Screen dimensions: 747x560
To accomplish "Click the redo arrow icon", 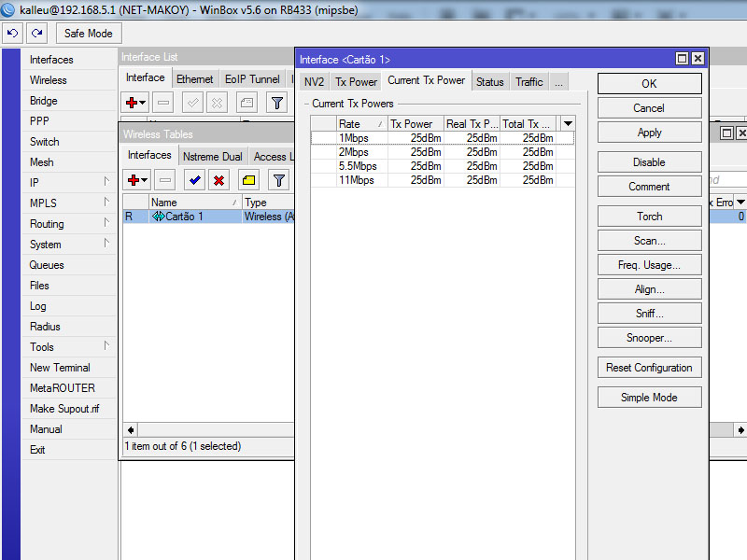I will [36, 33].
